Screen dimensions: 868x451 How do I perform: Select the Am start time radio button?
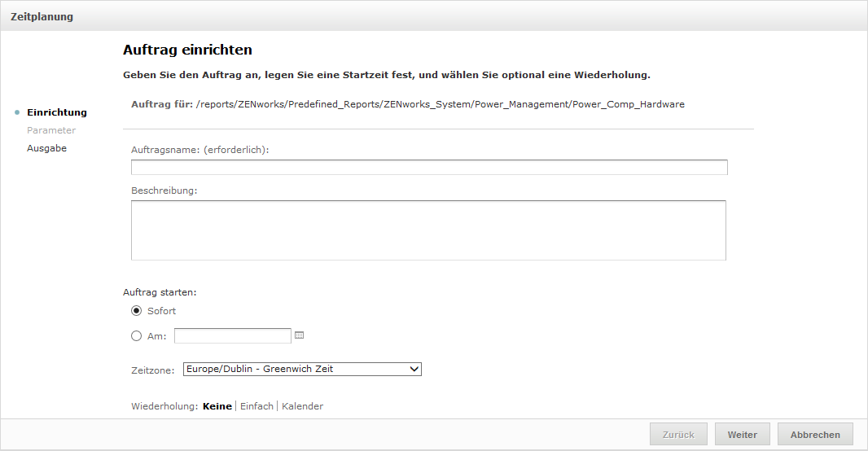[x=136, y=336]
